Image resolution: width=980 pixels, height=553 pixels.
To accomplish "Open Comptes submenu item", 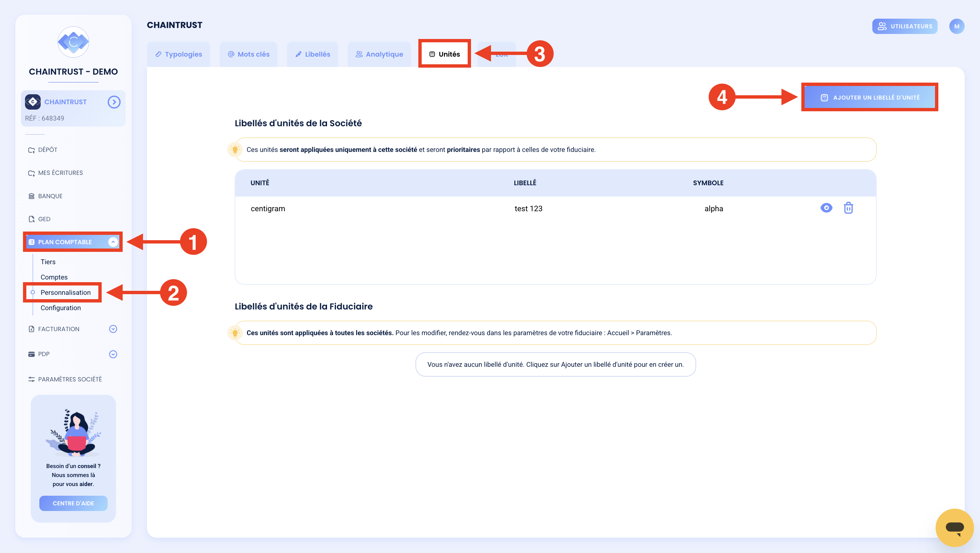I will coord(54,277).
